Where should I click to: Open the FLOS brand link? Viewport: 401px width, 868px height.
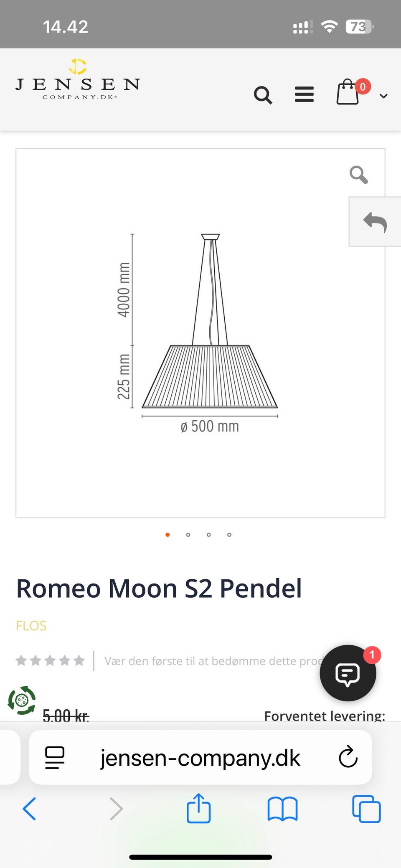(31, 626)
